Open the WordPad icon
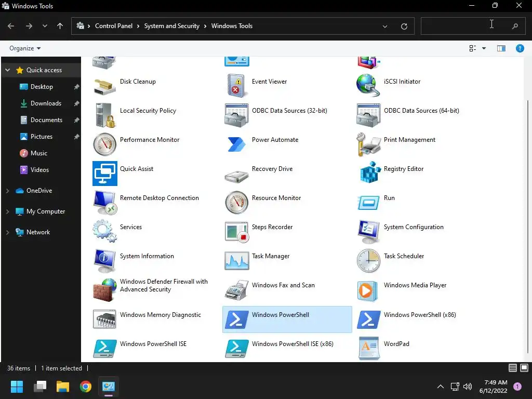 pos(368,349)
